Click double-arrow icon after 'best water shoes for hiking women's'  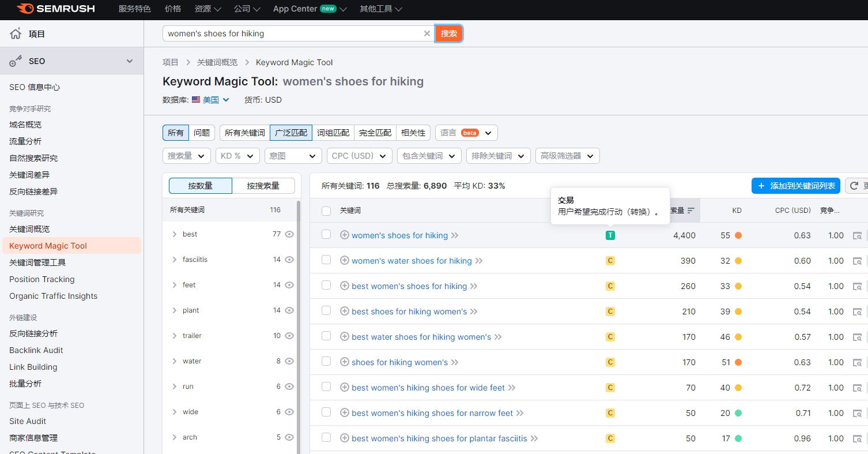pos(498,337)
